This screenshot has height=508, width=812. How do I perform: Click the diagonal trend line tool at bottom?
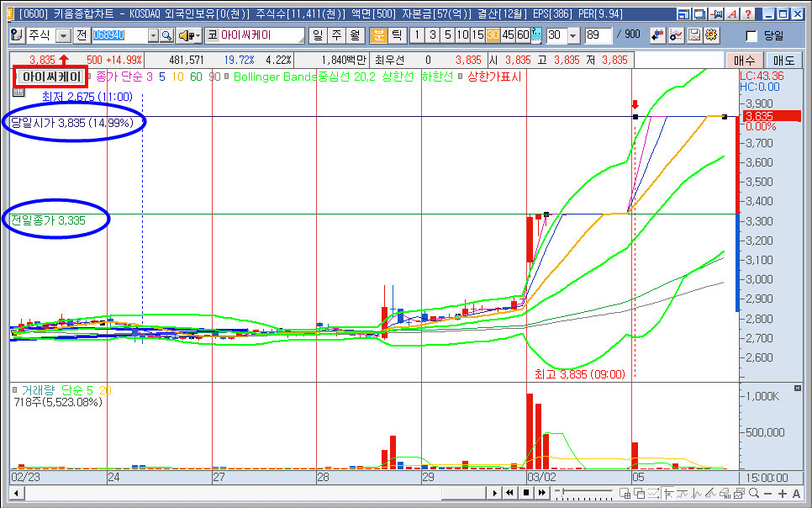[710, 493]
